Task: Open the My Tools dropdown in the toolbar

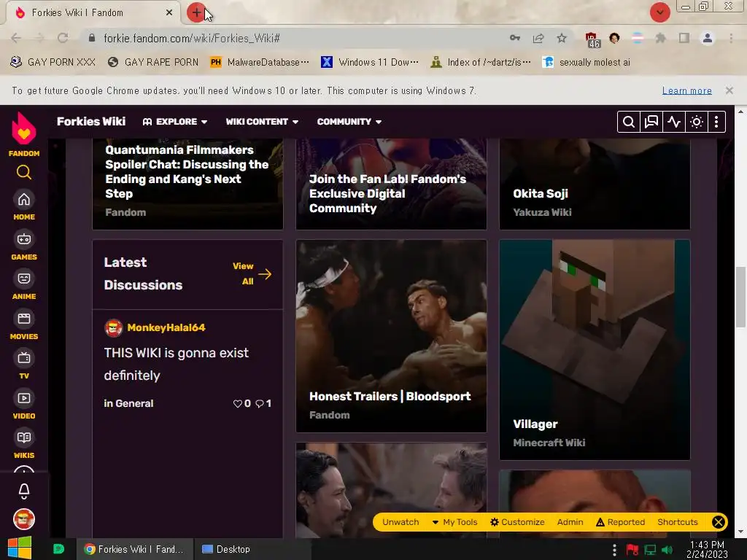Action: [x=454, y=522]
